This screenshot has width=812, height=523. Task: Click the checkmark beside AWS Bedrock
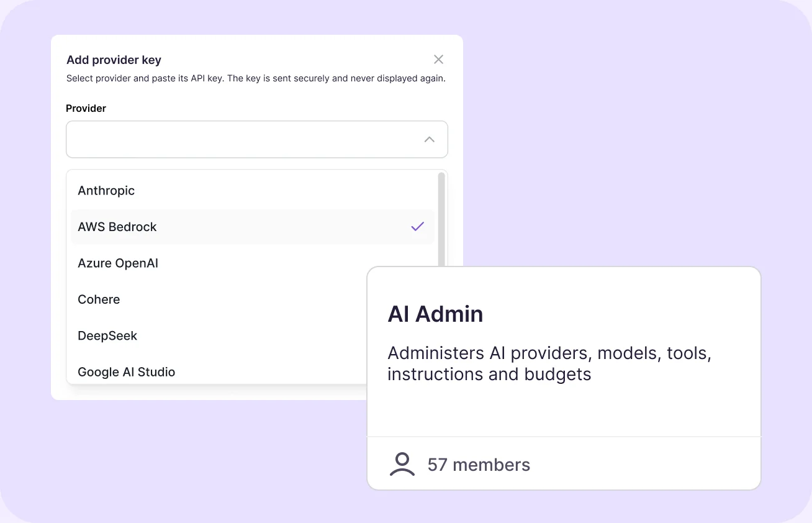(x=417, y=227)
